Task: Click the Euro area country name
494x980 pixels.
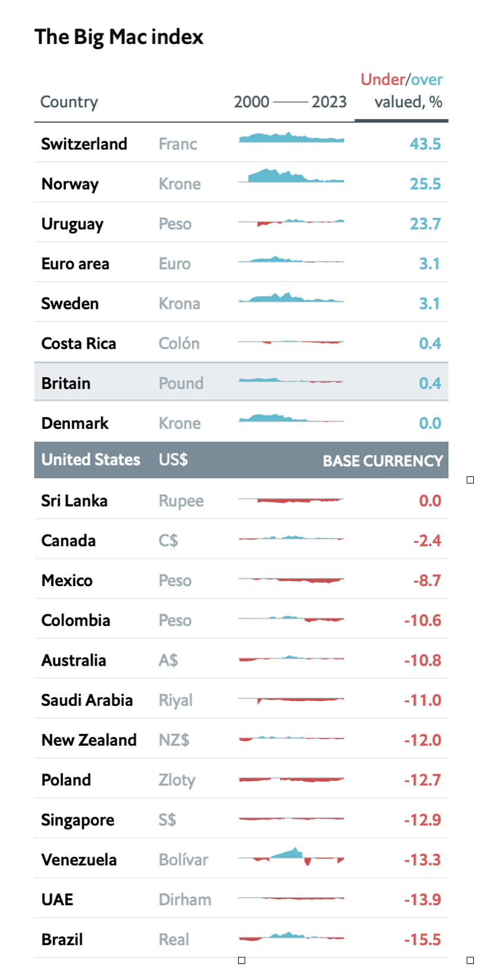Action: click(75, 264)
